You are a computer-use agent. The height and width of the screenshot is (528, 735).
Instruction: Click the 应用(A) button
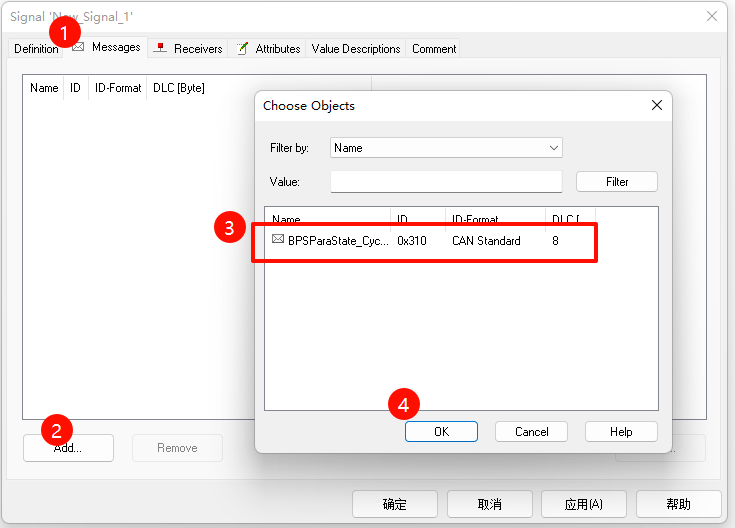pos(584,504)
